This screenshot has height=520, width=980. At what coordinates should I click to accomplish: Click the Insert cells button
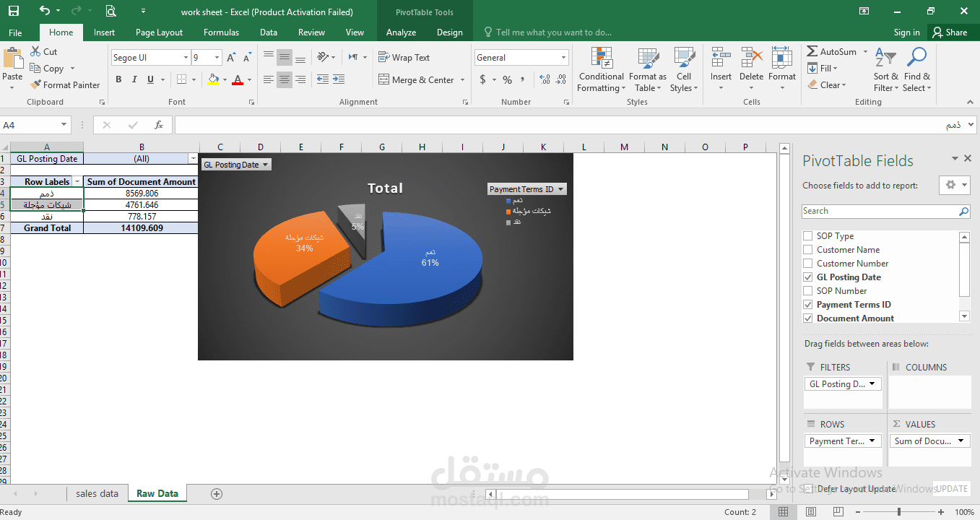pyautogui.click(x=721, y=70)
